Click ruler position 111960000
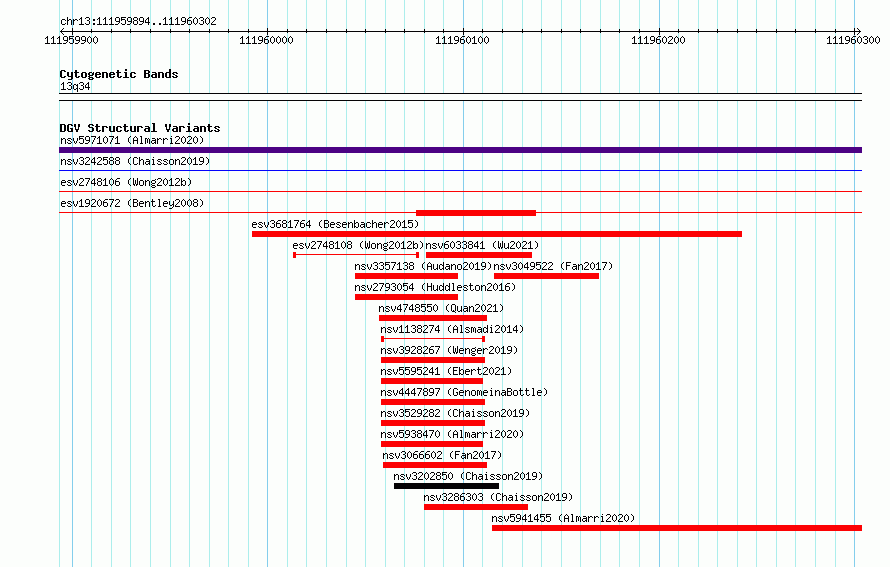 (x=266, y=40)
